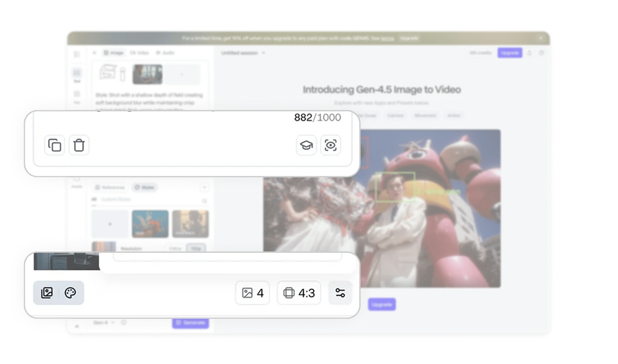Click the Upgrade button inside the promo banner

click(409, 38)
